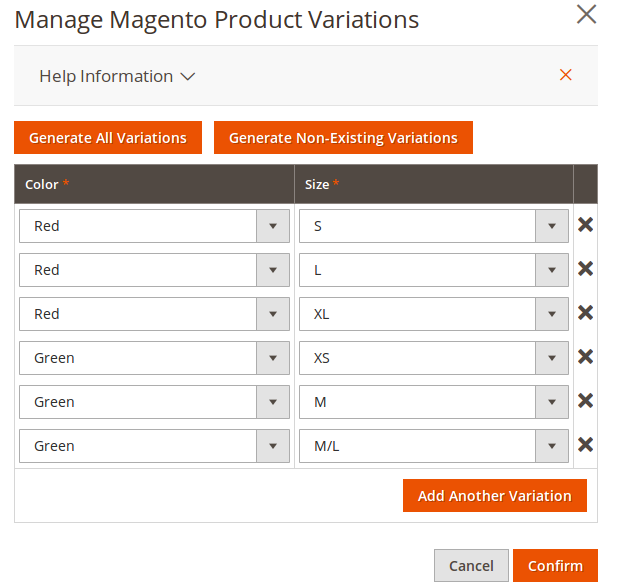Expand the Help Information section

pos(117,76)
